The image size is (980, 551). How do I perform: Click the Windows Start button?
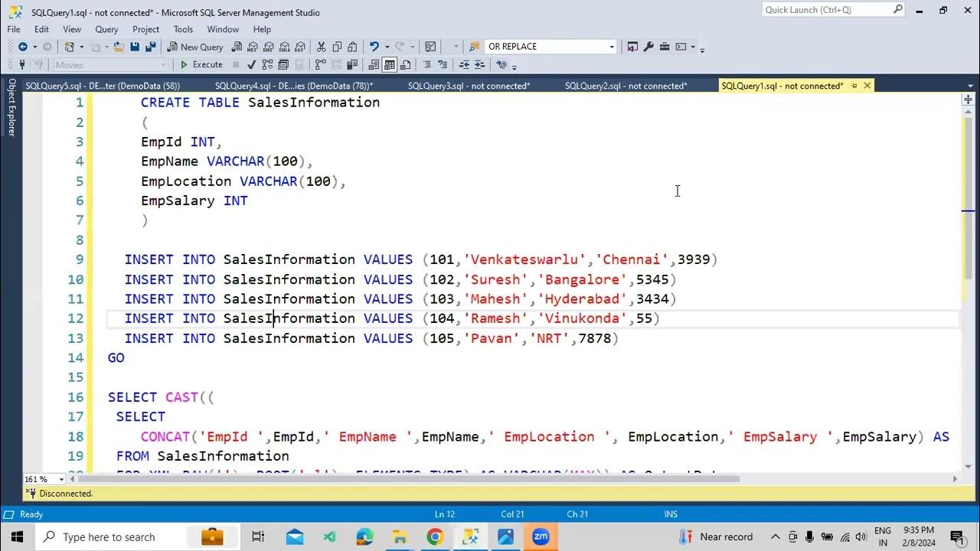17,536
